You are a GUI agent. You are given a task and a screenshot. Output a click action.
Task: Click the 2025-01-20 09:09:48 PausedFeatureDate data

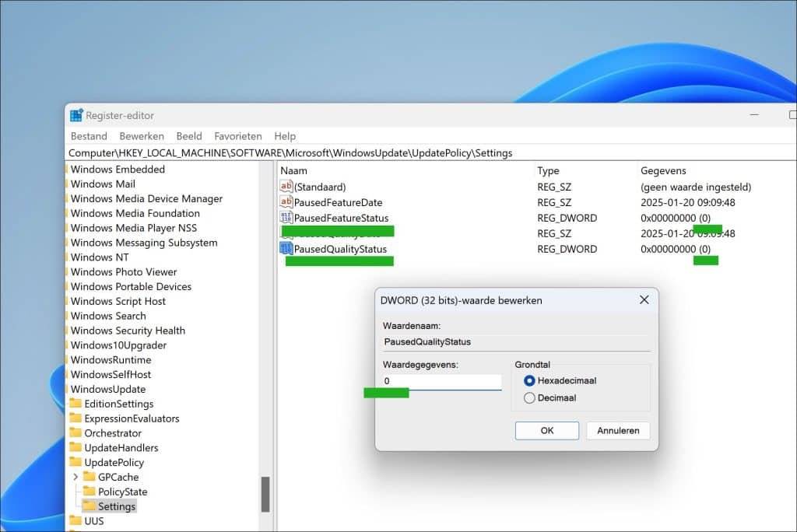tap(688, 202)
